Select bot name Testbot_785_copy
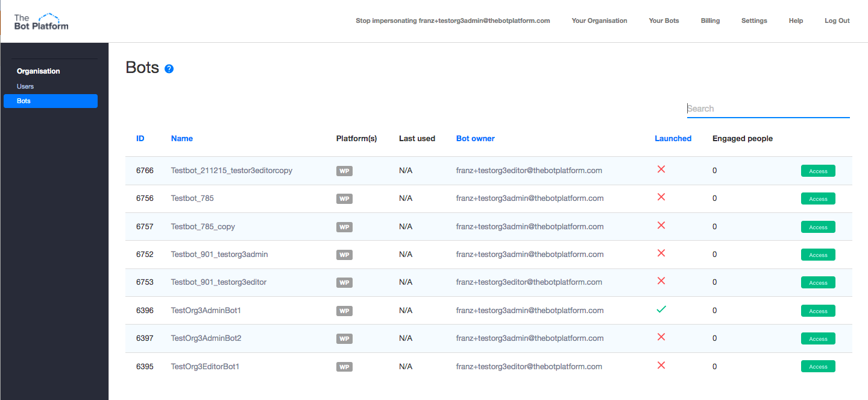This screenshot has width=868, height=400. [x=203, y=226]
